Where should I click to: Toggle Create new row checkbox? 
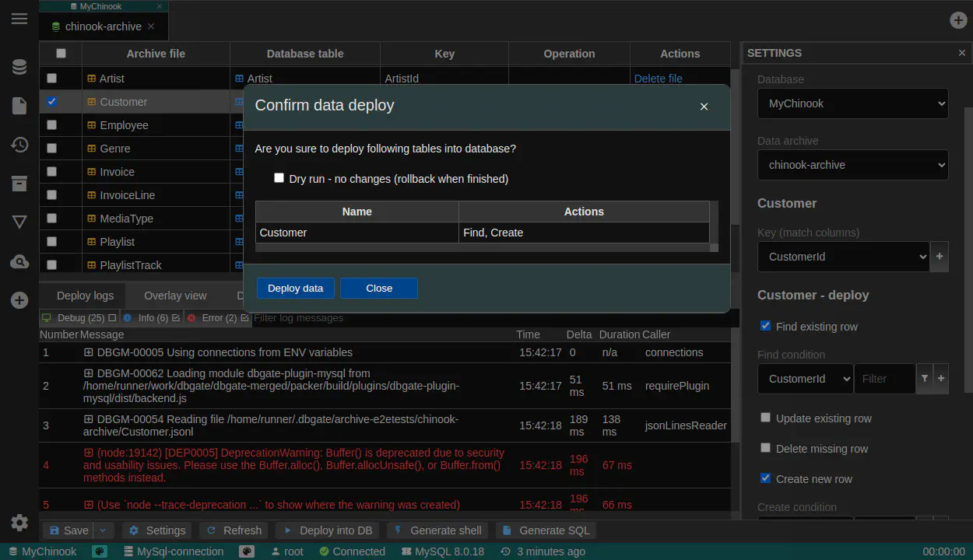tap(765, 478)
